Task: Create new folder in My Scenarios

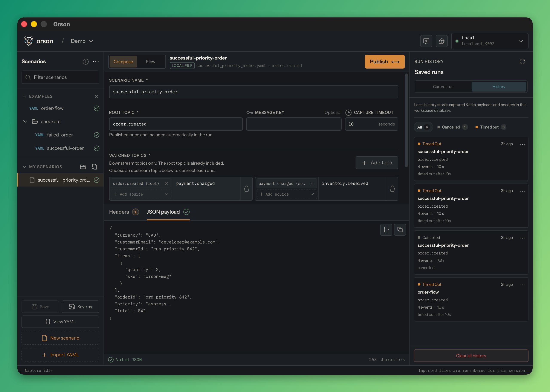Action: (83, 167)
